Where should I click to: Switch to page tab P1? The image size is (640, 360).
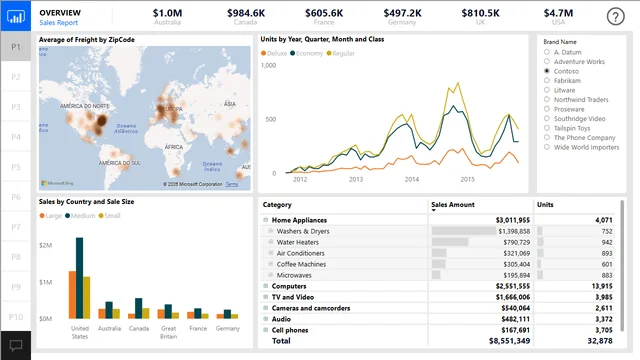(16, 47)
